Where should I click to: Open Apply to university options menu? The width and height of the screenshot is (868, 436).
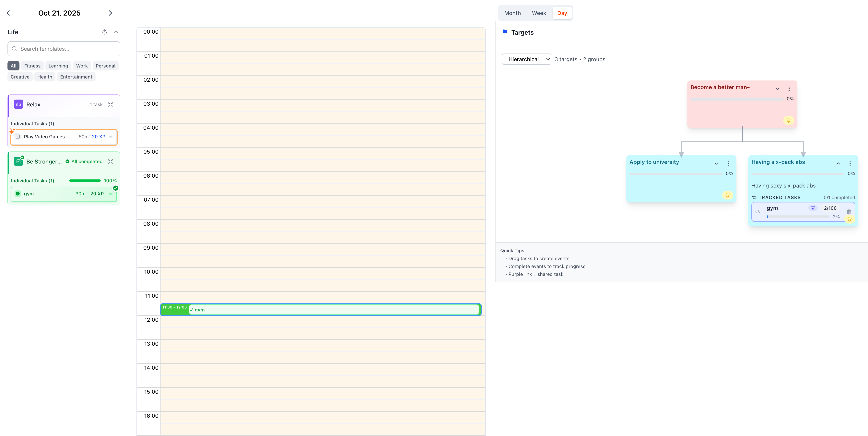(728, 163)
